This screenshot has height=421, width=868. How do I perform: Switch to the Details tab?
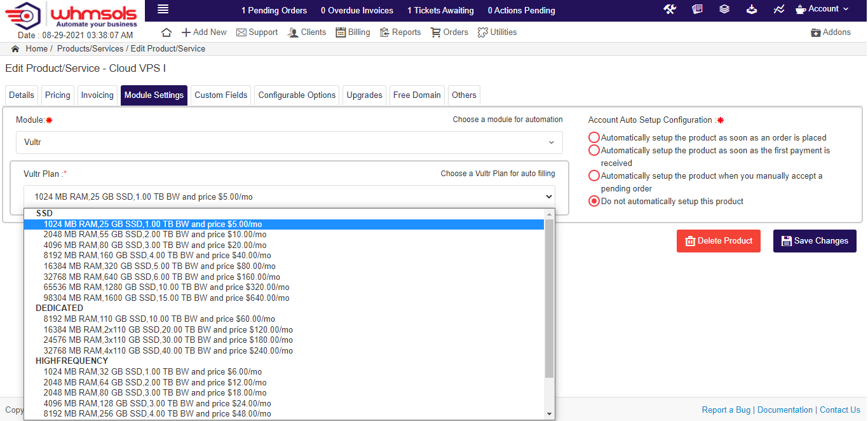[x=22, y=95]
